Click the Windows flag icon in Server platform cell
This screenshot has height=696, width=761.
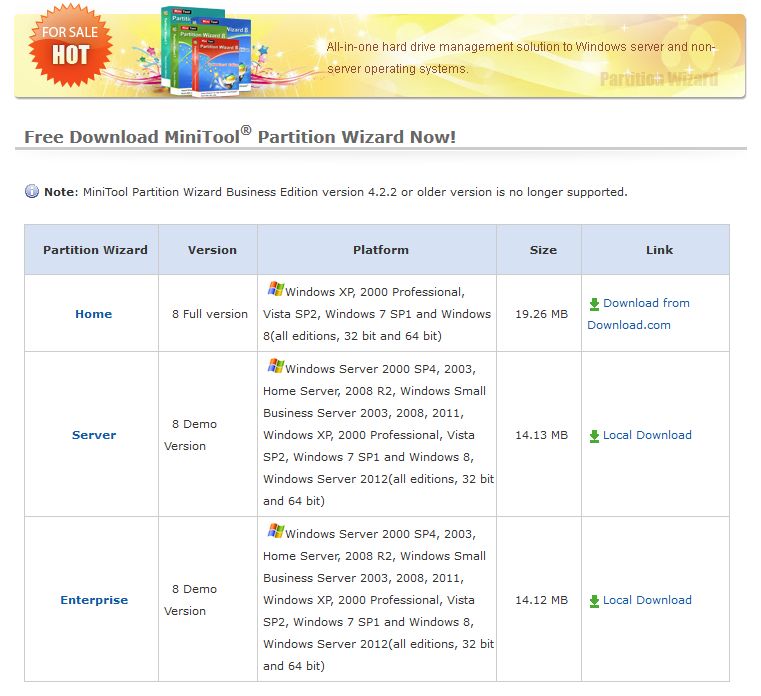point(276,365)
